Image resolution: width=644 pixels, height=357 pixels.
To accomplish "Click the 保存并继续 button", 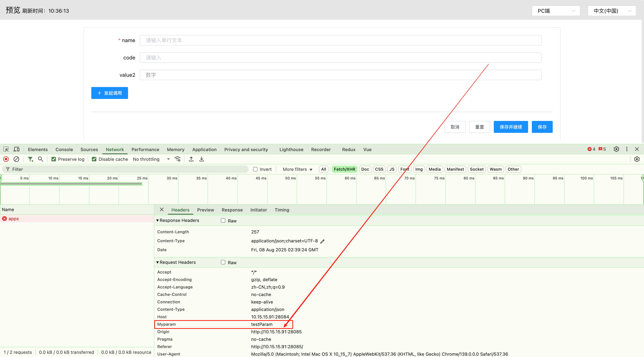I will (x=511, y=127).
